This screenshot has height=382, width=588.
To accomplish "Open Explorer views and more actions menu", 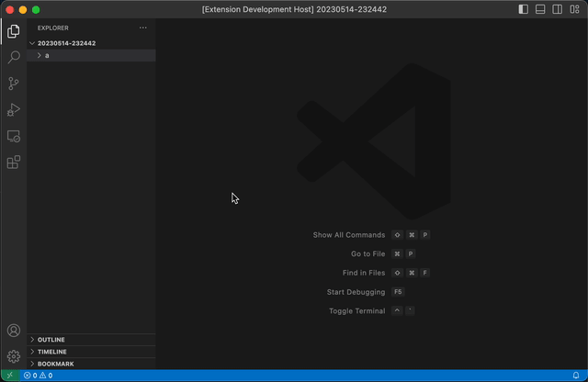I will [x=143, y=28].
